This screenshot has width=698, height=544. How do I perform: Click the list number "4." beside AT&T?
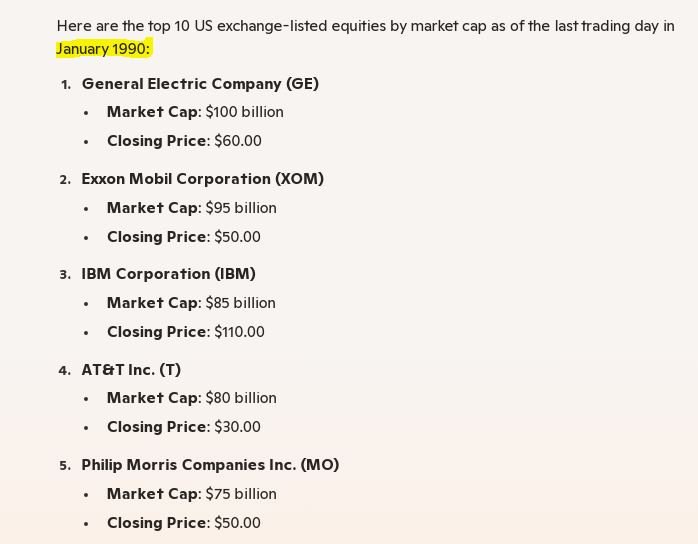(65, 370)
